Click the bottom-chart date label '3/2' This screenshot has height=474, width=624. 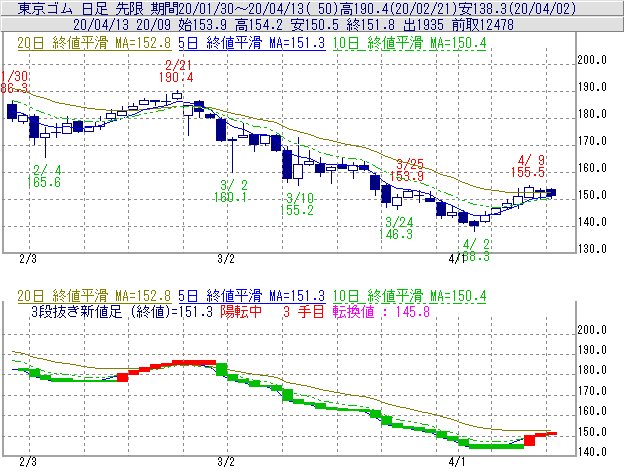coord(226,462)
